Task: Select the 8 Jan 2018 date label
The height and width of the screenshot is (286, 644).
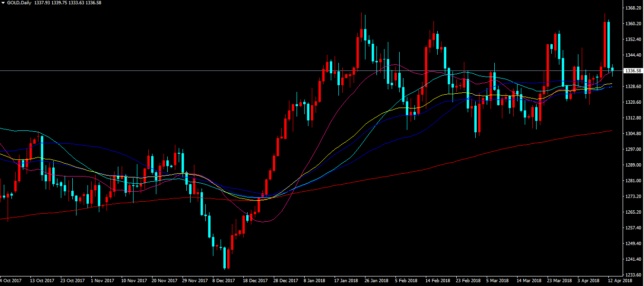Action: 315,281
